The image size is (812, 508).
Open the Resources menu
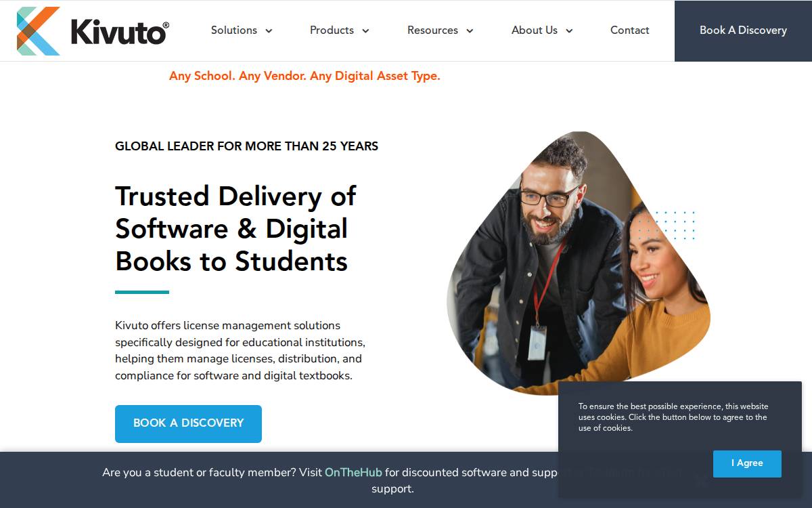click(x=432, y=30)
